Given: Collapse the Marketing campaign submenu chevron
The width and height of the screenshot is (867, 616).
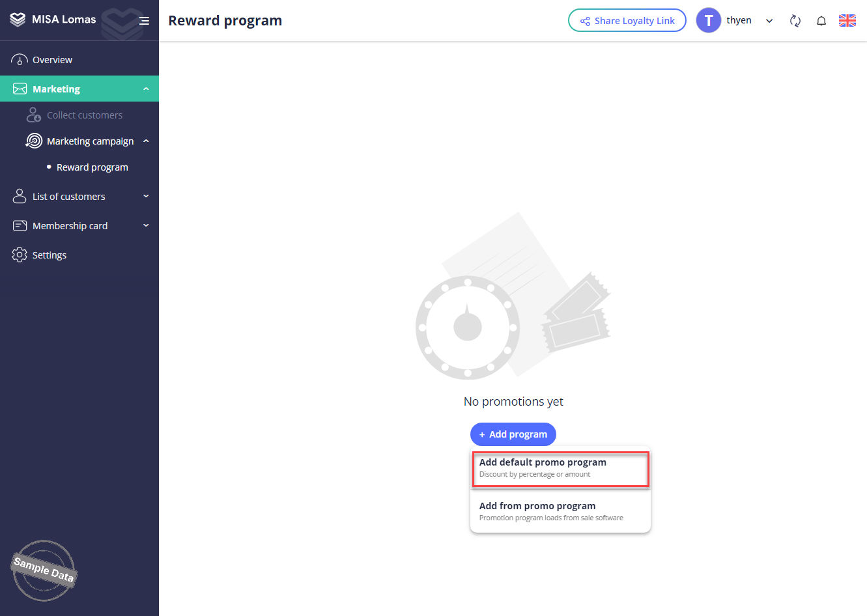Looking at the screenshot, I should [146, 141].
